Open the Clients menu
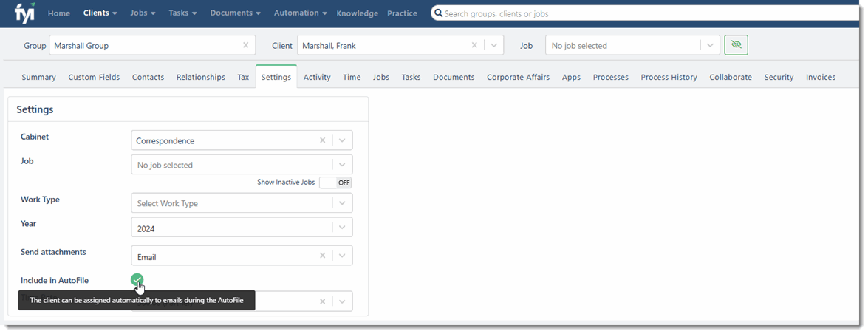868x334 pixels. click(100, 13)
